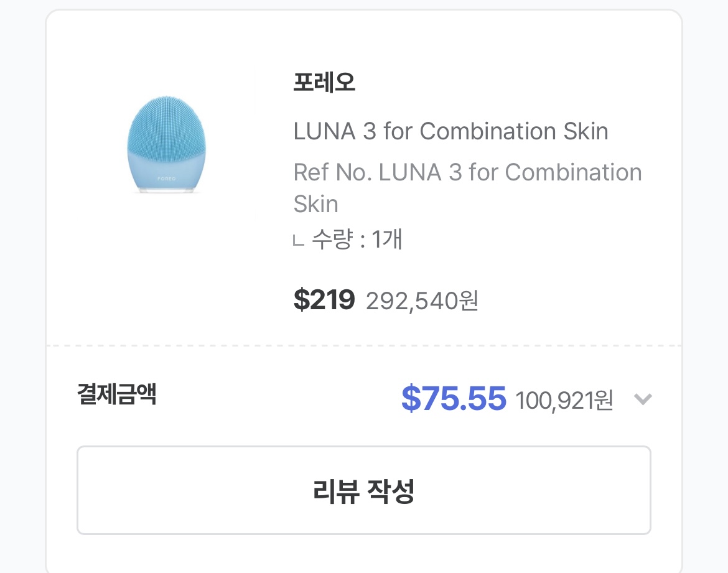Click the 결제금액 label

click(x=116, y=394)
